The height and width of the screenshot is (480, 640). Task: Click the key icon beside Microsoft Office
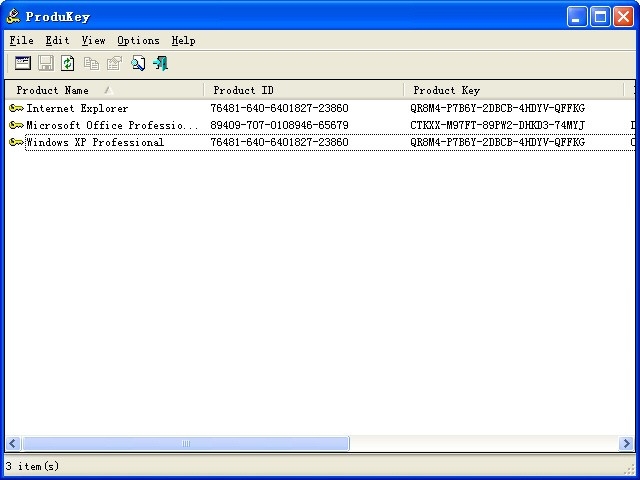pos(16,125)
